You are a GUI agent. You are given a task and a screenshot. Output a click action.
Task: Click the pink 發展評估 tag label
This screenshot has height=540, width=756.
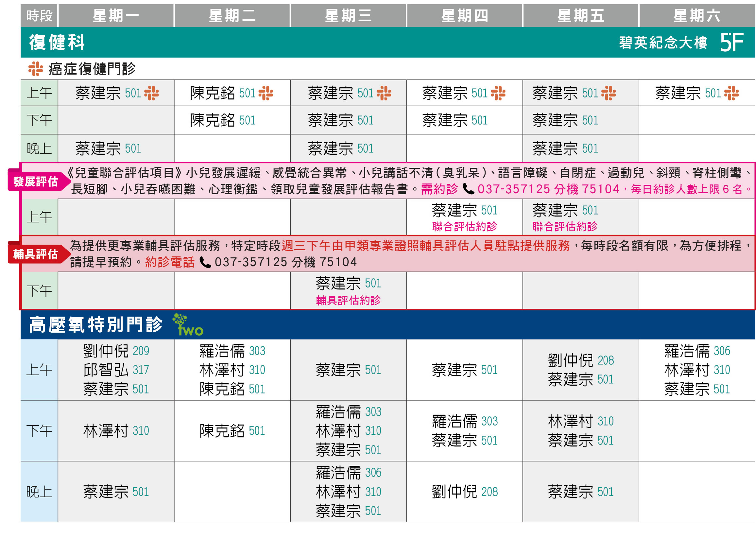coord(36,182)
